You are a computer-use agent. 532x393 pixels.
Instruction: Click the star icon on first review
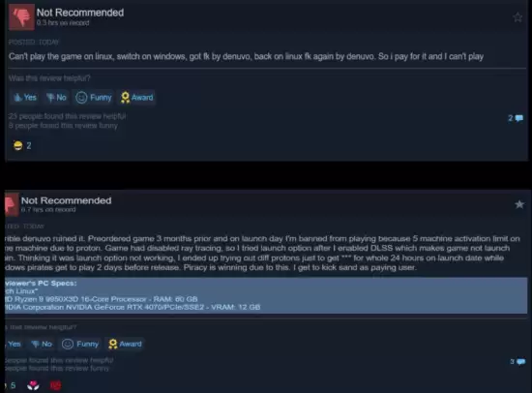[x=517, y=17]
